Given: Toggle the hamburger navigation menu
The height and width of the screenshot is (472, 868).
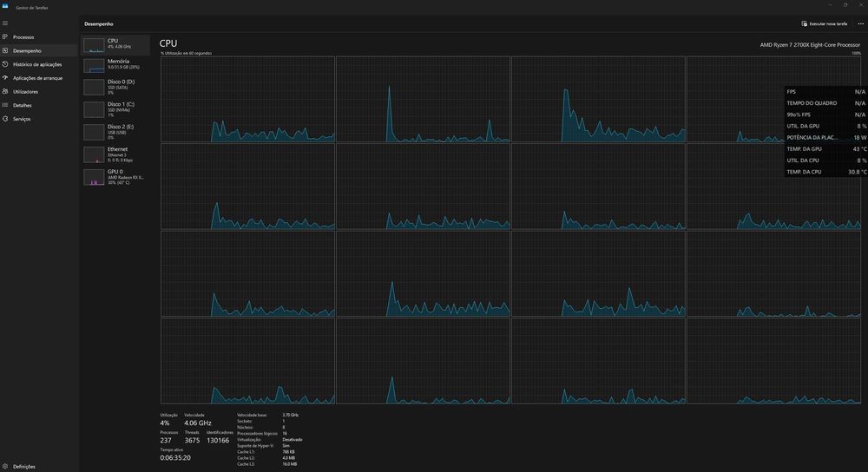Looking at the screenshot, I should [5, 23].
